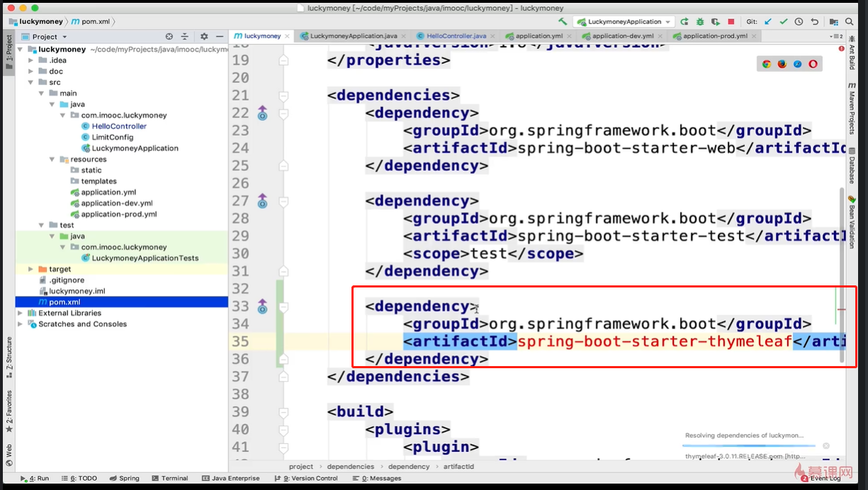Expand the target folder
Viewport: 868px width, 490px height.
[31, 269]
